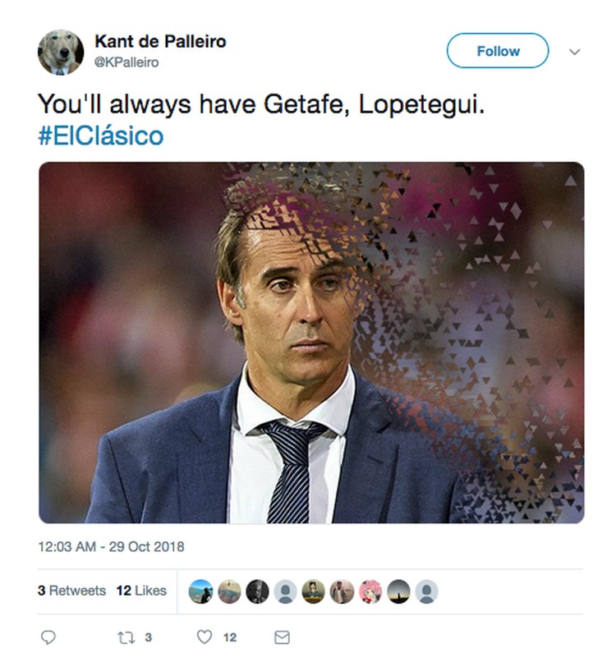Image resolution: width=616 pixels, height=672 pixels.
Task: Retweet this tweet using the arrows icon
Action: 126,637
